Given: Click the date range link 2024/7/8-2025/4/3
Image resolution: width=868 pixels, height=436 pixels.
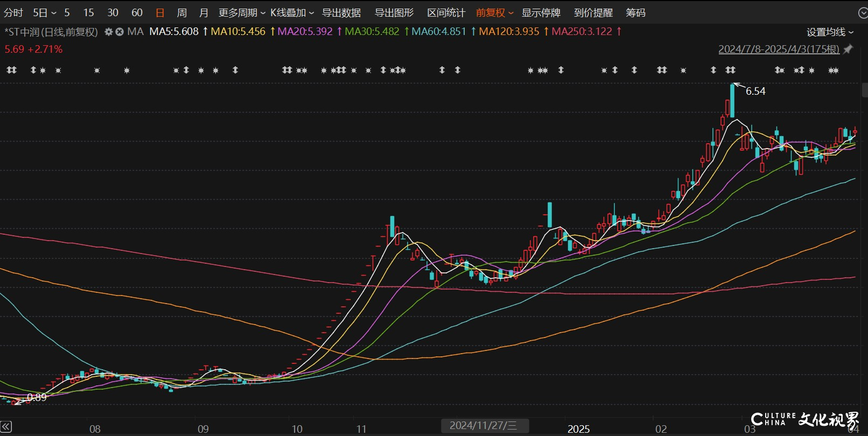Looking at the screenshot, I should 779,49.
